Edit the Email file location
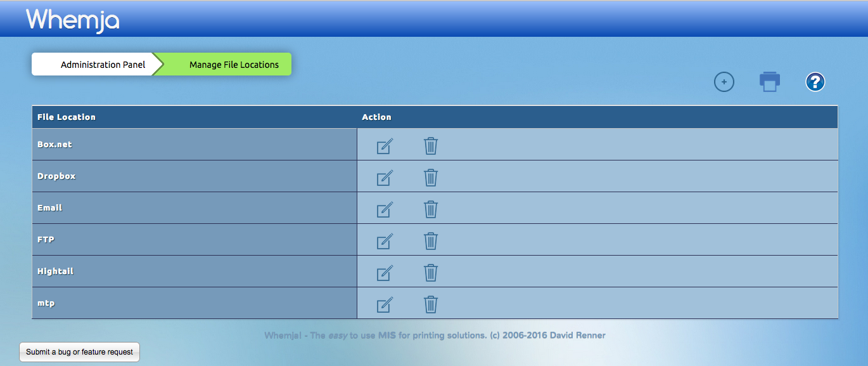This screenshot has width=868, height=366. (x=385, y=209)
